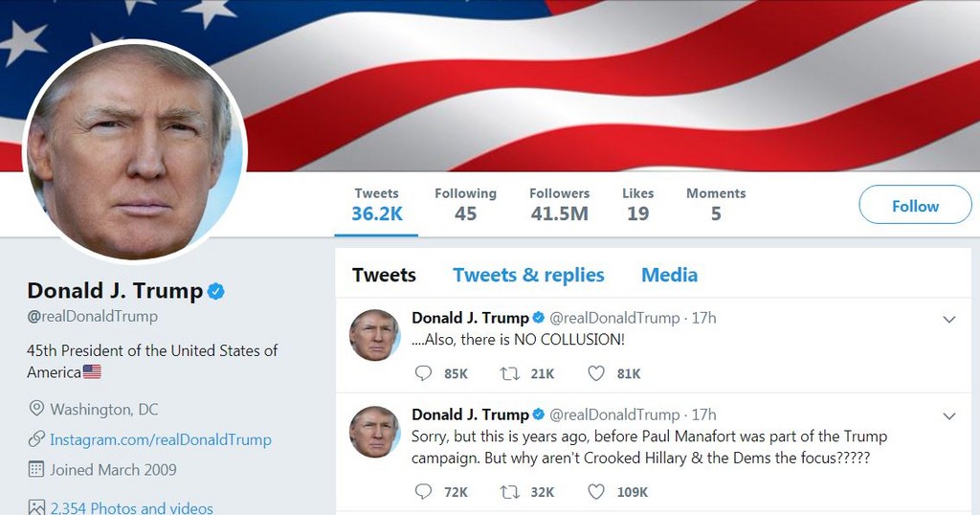Click the Washington, DC location pin icon
This screenshot has height=515, width=980.
click(36, 409)
